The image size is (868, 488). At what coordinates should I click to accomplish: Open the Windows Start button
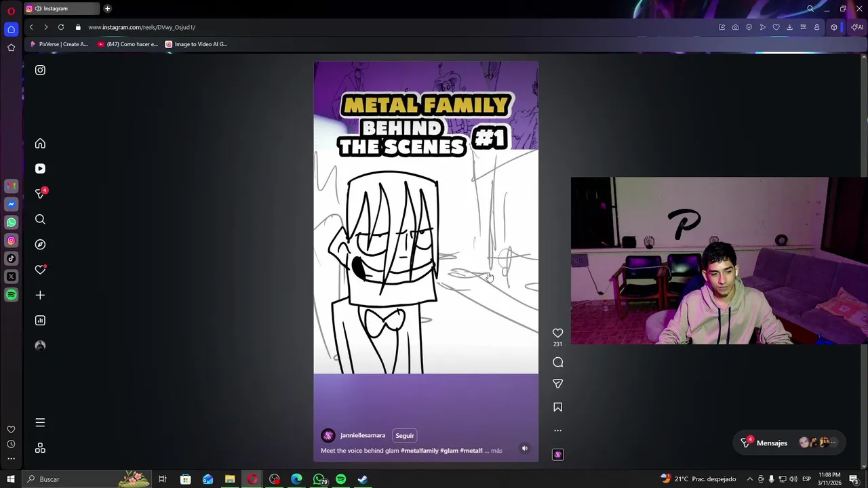pos(10,479)
